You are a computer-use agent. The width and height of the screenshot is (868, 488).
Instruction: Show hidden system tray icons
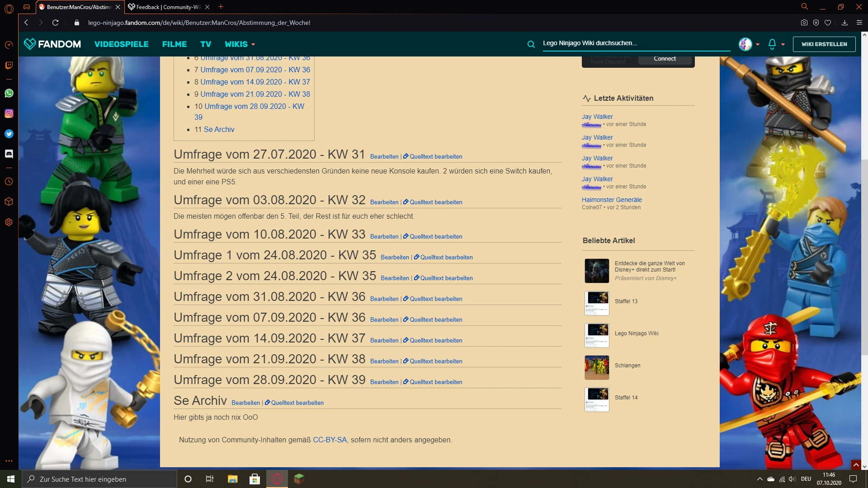click(x=759, y=479)
